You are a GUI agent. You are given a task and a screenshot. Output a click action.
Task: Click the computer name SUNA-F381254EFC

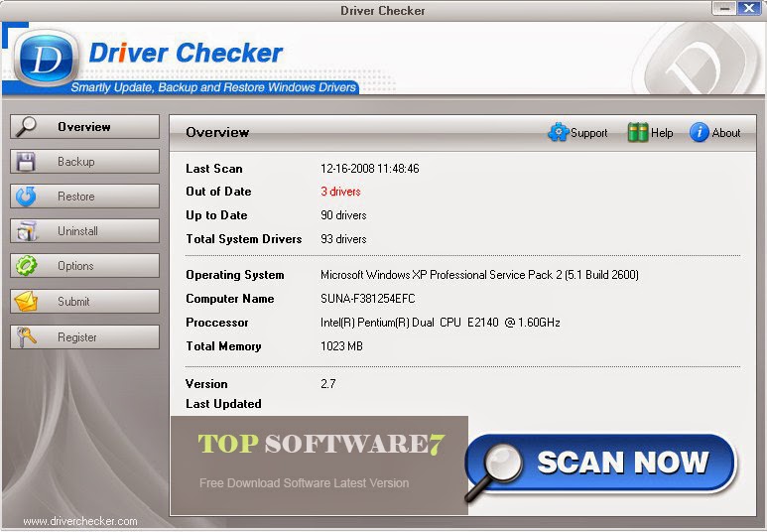pyautogui.click(x=368, y=299)
